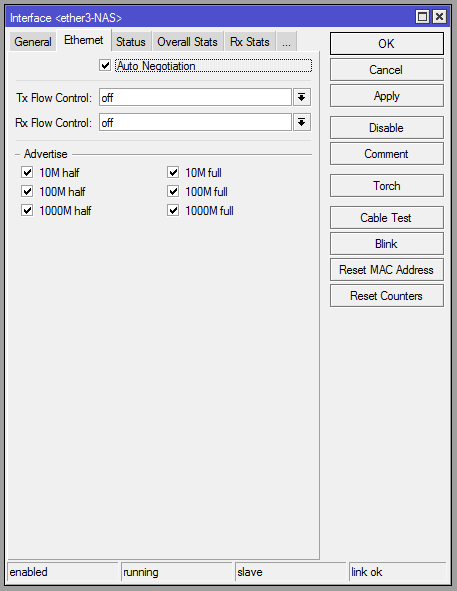Maximize the Interface window

pyautogui.click(x=422, y=17)
